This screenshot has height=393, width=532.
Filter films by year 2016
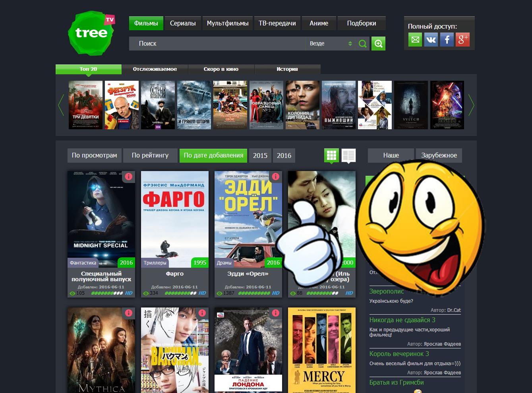click(x=284, y=156)
